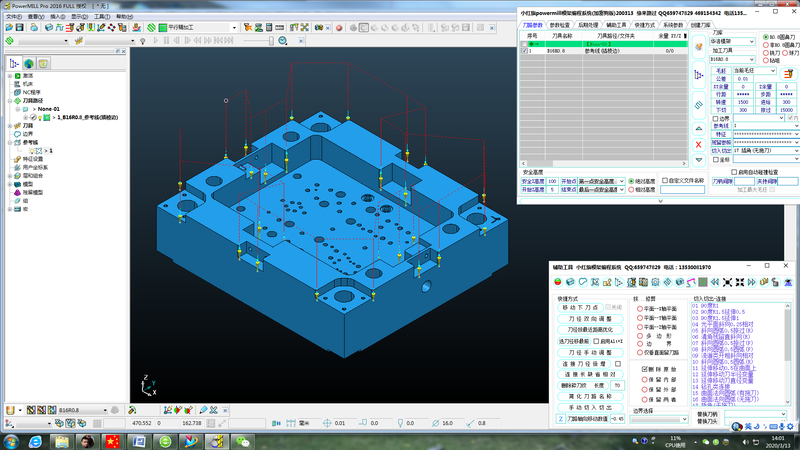Viewport: 800px width, 450px height.
Task: Click the simulation clock icon
Action: [283, 40]
